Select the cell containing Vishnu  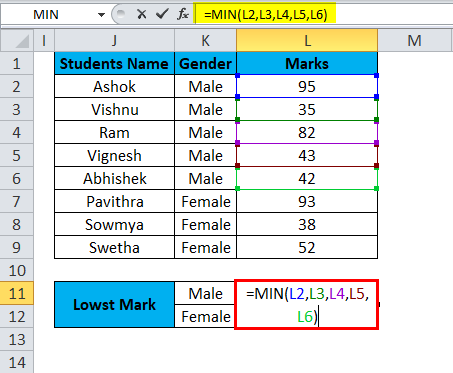[x=114, y=109]
